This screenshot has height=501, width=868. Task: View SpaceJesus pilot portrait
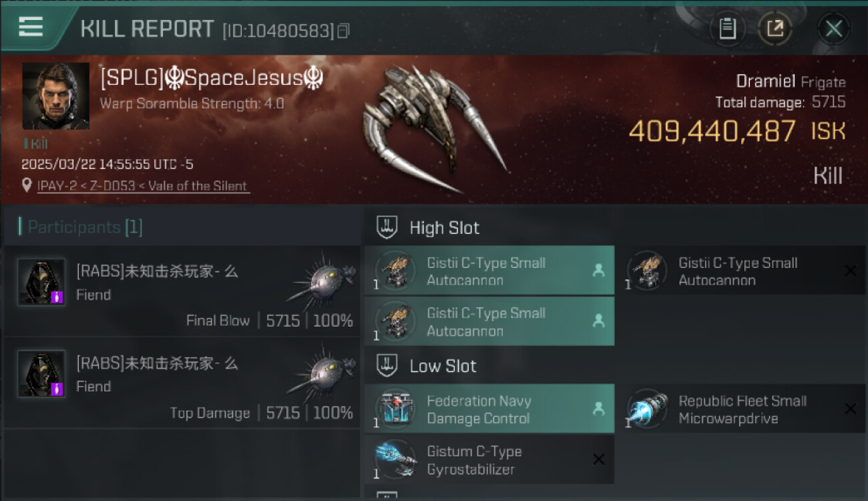coord(55,96)
